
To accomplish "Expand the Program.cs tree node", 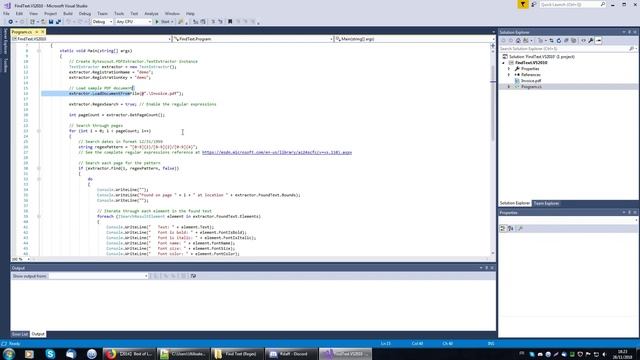I will (509, 87).
